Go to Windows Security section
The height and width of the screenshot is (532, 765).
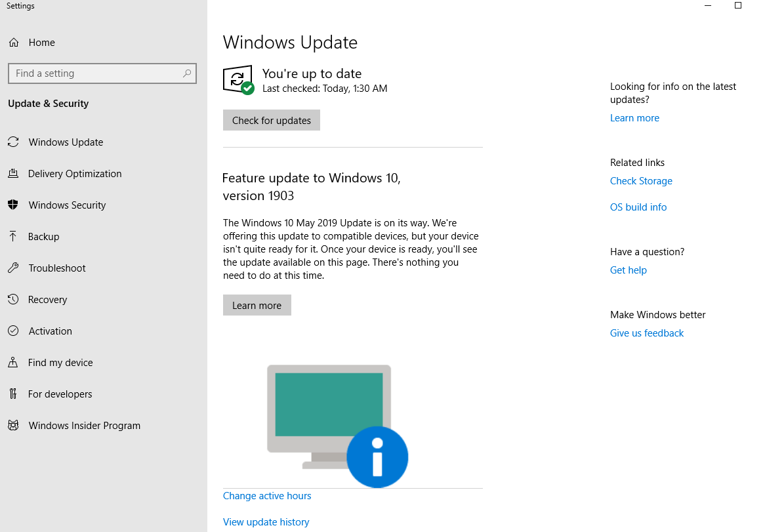(67, 205)
